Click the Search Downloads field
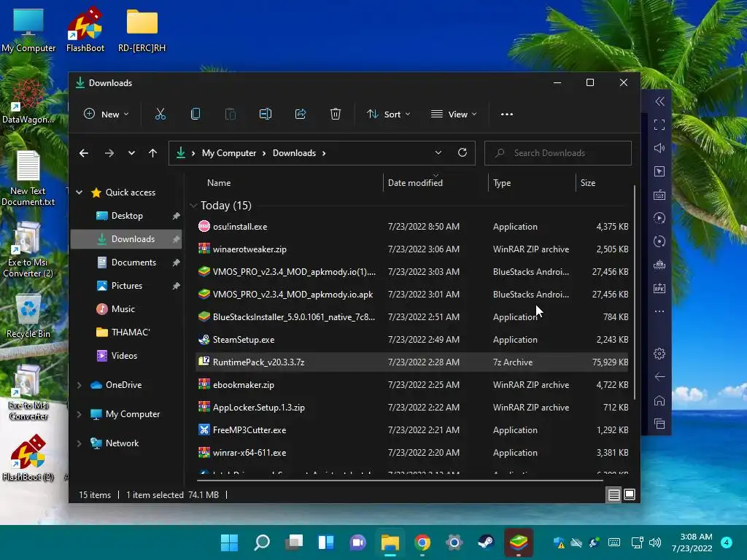747x560 pixels. click(558, 153)
